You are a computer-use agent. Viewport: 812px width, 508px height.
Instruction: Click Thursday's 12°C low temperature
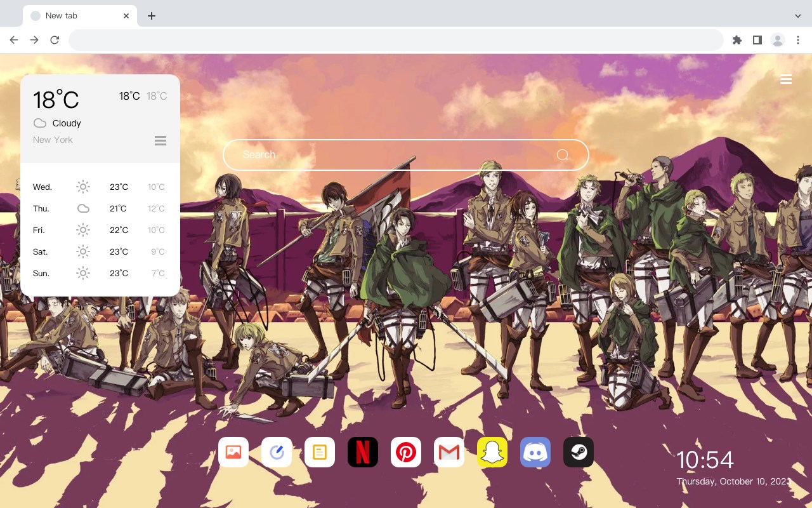click(x=156, y=208)
